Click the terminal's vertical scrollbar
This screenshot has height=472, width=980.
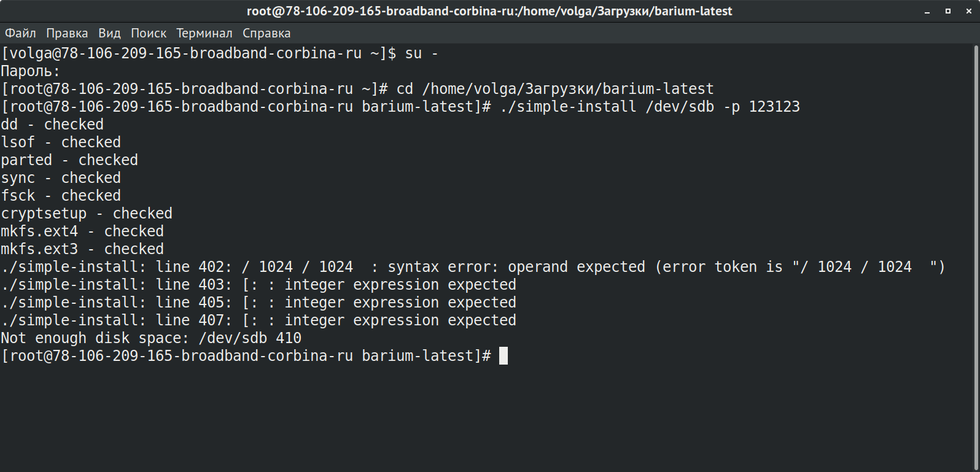point(976,246)
